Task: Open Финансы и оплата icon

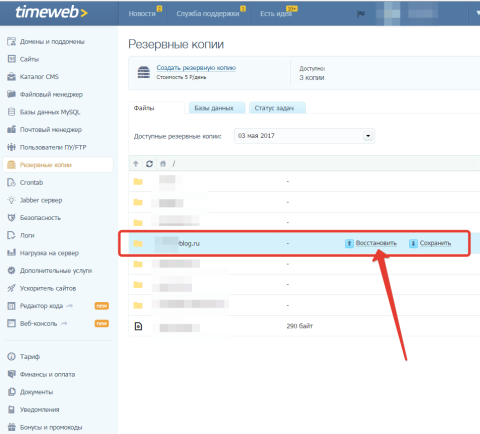Action: point(11,374)
